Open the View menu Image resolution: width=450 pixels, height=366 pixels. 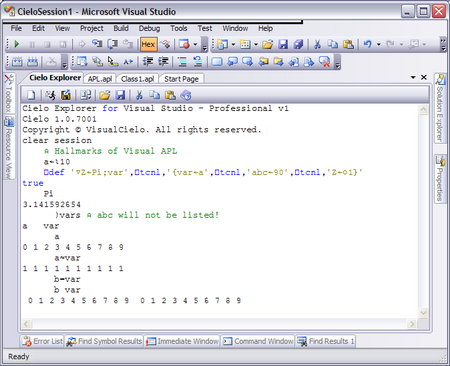click(x=62, y=28)
